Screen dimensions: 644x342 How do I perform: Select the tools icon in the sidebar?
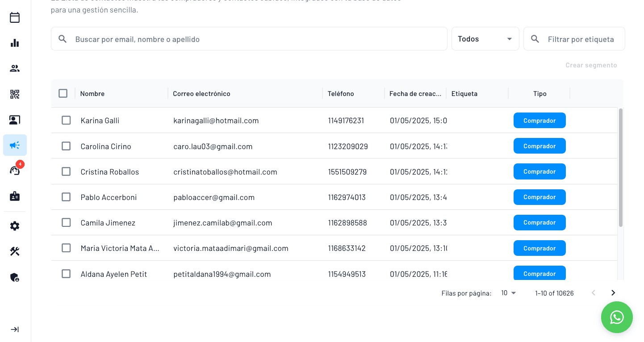pyautogui.click(x=15, y=251)
